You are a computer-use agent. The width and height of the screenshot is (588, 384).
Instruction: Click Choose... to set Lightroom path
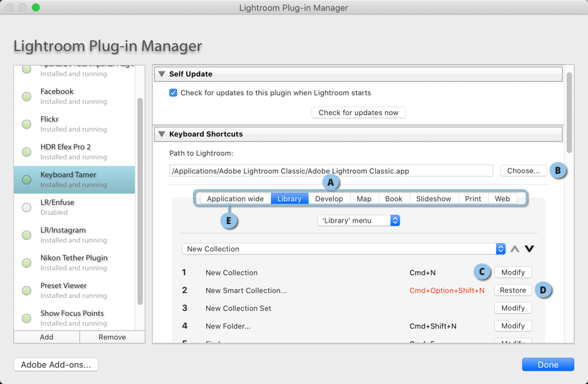pyautogui.click(x=523, y=171)
